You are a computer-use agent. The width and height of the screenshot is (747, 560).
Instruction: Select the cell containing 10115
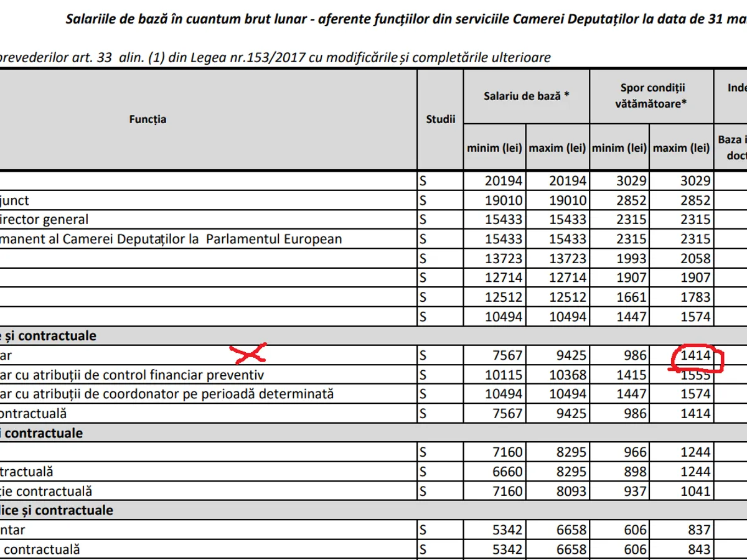click(x=504, y=375)
